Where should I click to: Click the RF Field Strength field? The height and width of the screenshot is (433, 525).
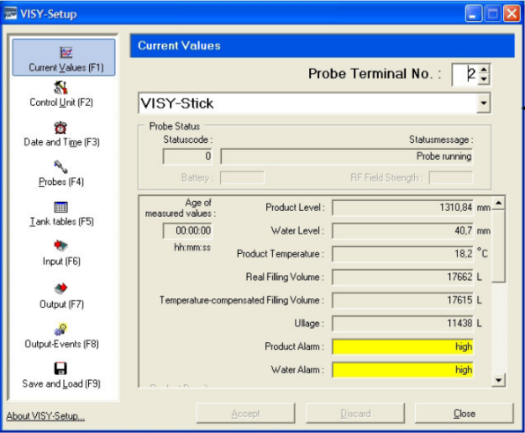451,177
